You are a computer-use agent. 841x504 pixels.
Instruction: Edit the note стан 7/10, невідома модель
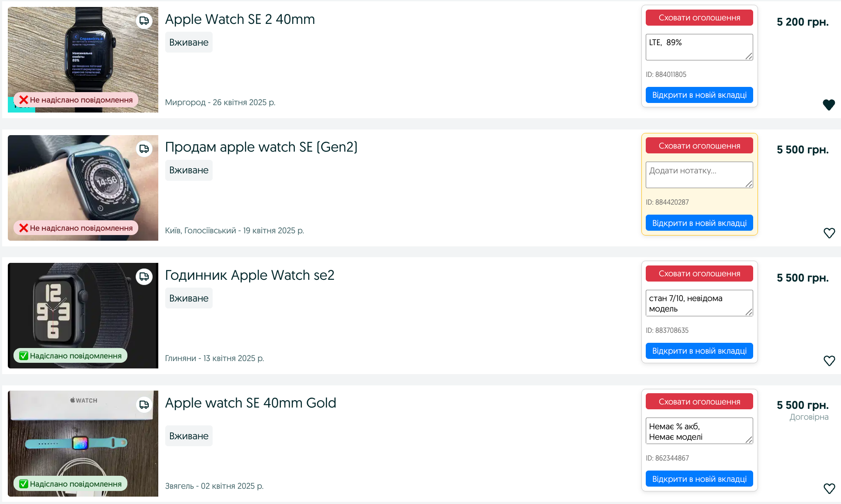click(x=699, y=303)
